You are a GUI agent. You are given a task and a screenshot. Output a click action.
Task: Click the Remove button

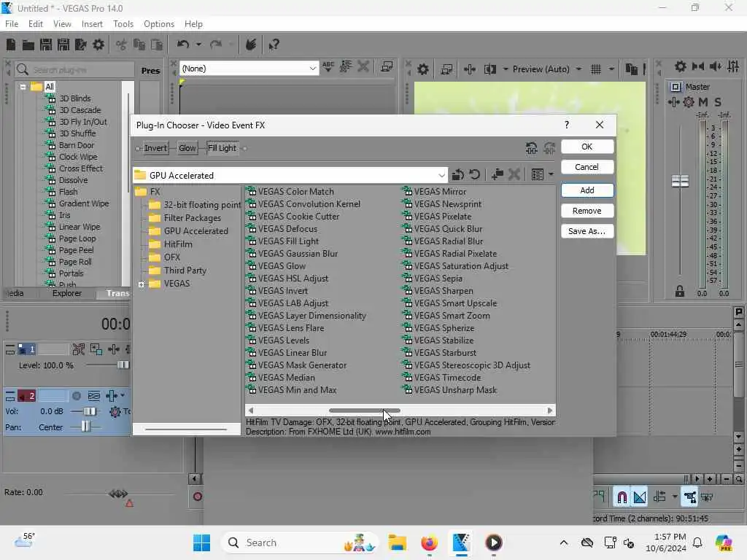tap(587, 211)
